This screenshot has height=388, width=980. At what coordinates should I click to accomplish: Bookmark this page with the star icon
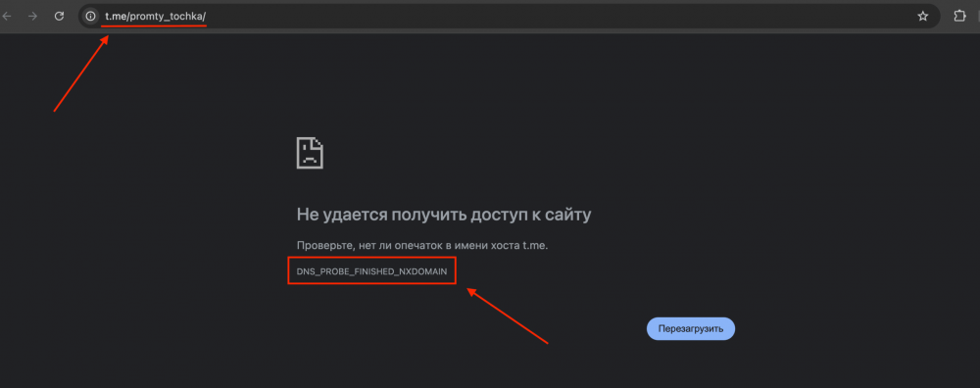pyautogui.click(x=922, y=17)
